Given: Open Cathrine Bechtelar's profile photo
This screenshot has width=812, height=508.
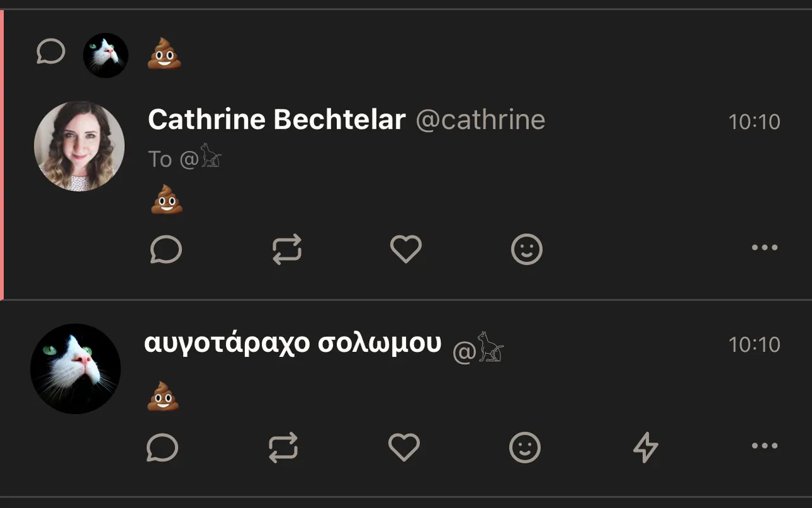Looking at the screenshot, I should coord(79,146).
